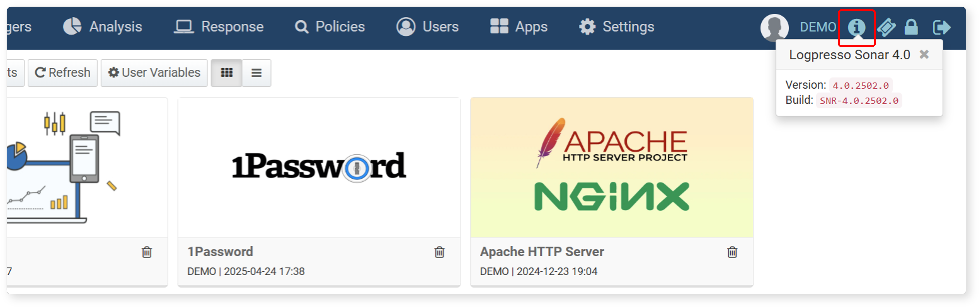
Task: Click the ticket license icon
Action: click(x=886, y=27)
